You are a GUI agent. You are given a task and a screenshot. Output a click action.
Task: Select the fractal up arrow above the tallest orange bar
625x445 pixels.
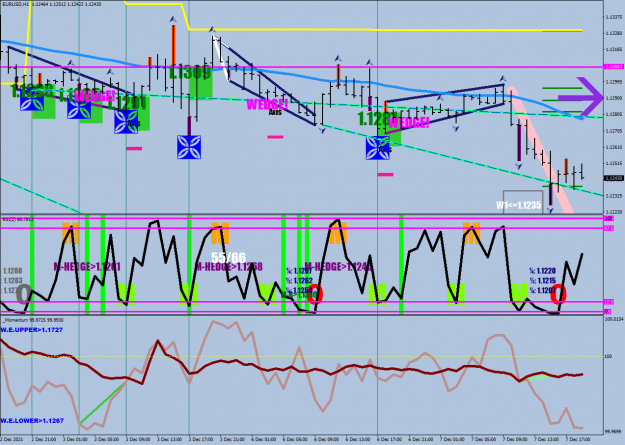173,19
